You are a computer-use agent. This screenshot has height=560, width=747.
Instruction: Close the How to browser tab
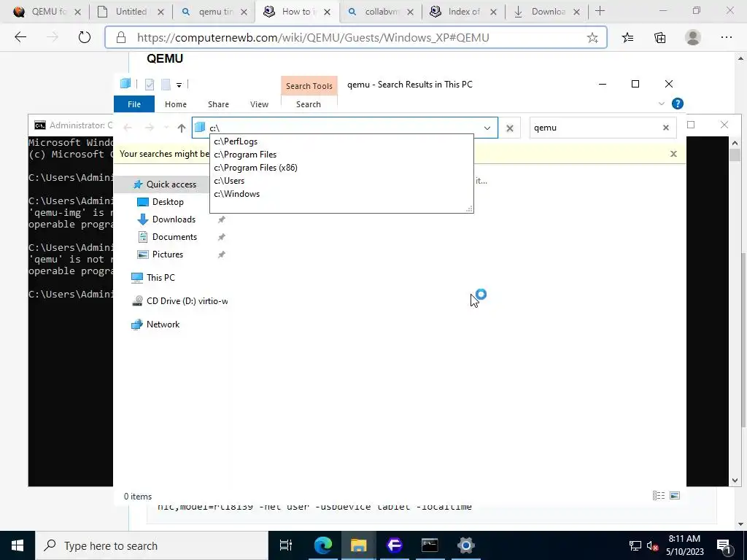tap(327, 12)
